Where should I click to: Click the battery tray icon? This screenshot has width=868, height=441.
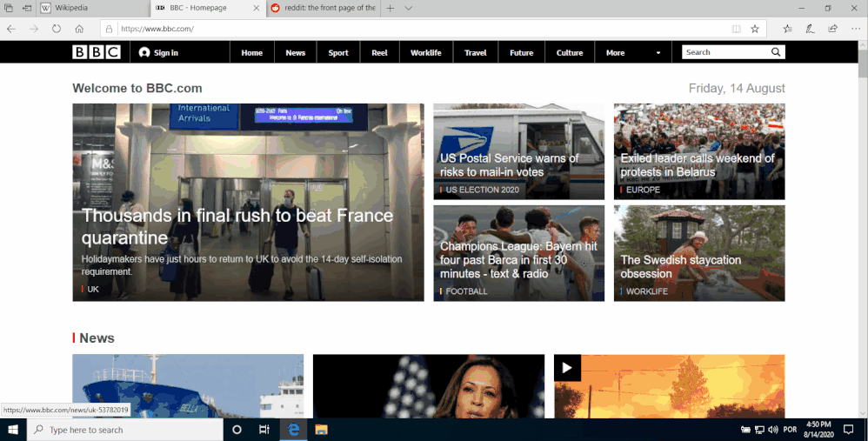click(745, 430)
